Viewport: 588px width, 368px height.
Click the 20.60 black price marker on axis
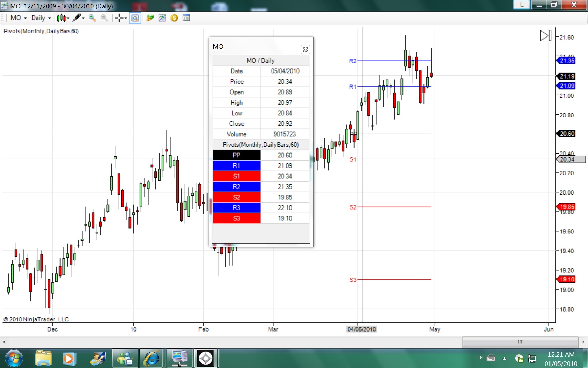(x=566, y=134)
